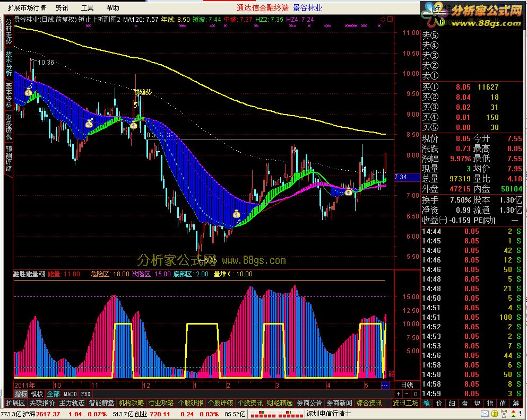
Task: Click the red-green market breadth indicator
Action: (x=277, y=415)
